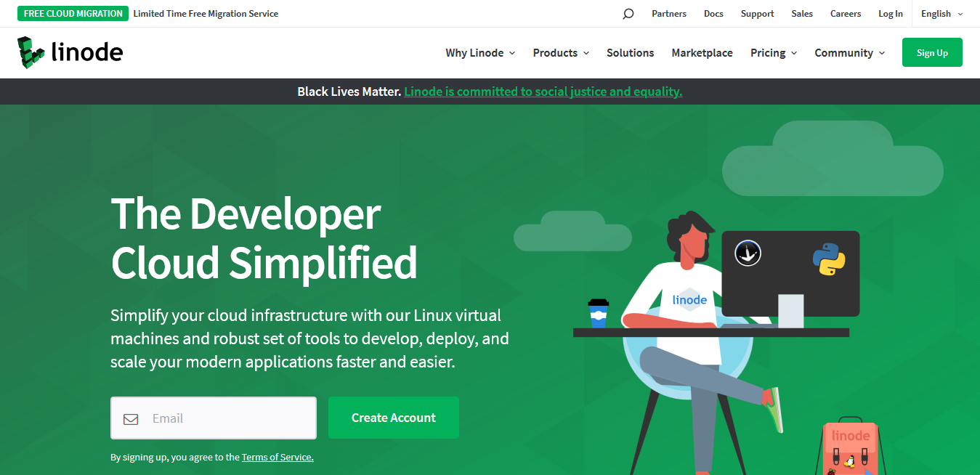Open the Support link

coord(757,14)
